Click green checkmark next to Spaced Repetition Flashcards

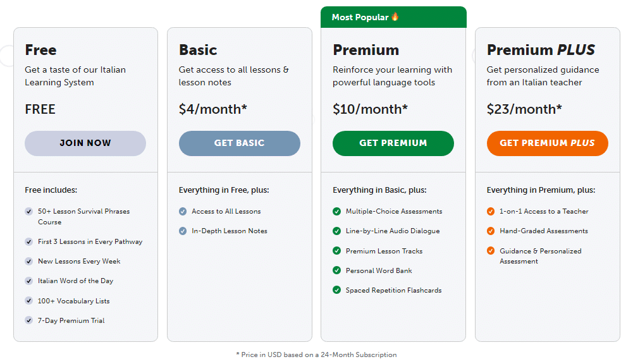point(337,291)
